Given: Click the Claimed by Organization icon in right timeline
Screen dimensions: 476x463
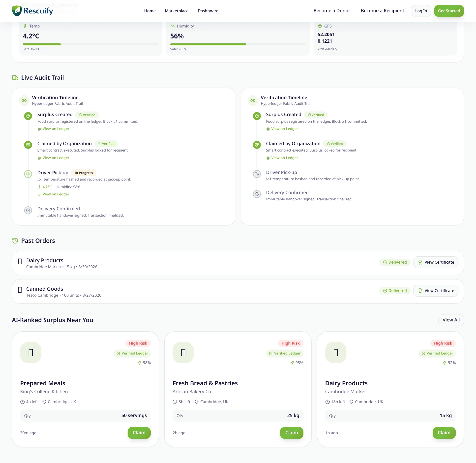Looking at the screenshot, I should click(257, 145).
